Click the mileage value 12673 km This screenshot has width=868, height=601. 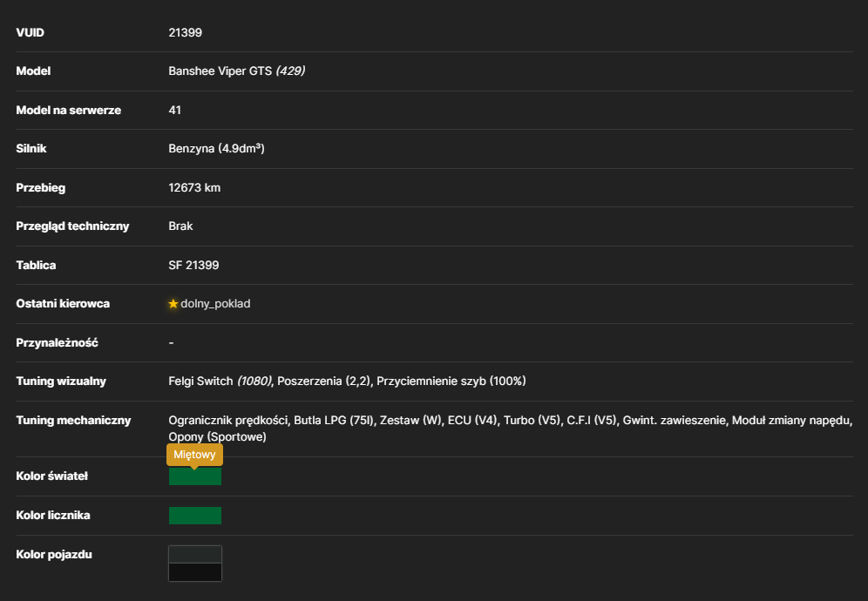tap(194, 187)
